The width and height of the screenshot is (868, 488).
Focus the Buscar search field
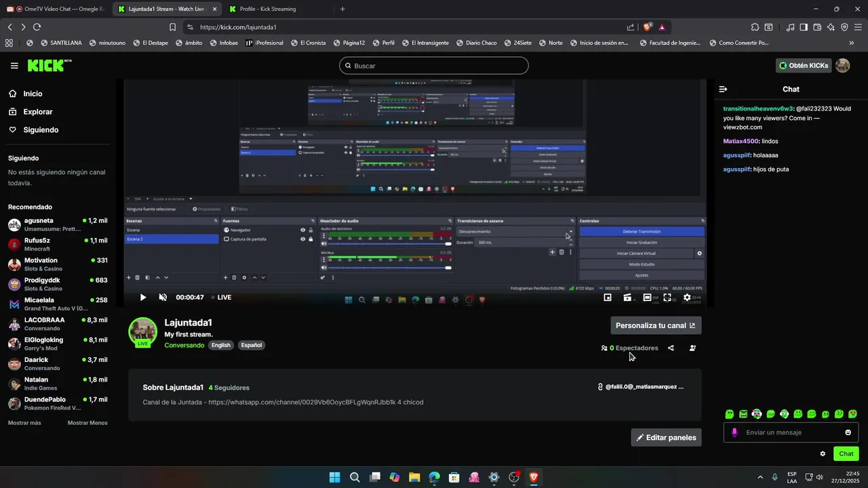[x=434, y=66]
